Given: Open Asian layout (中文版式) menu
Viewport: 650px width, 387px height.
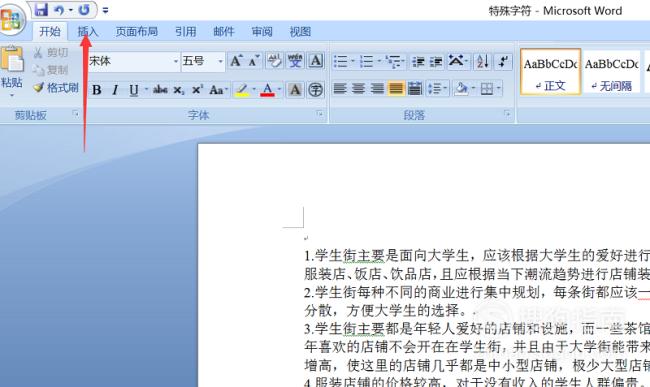Looking at the screenshot, I should click(458, 62).
